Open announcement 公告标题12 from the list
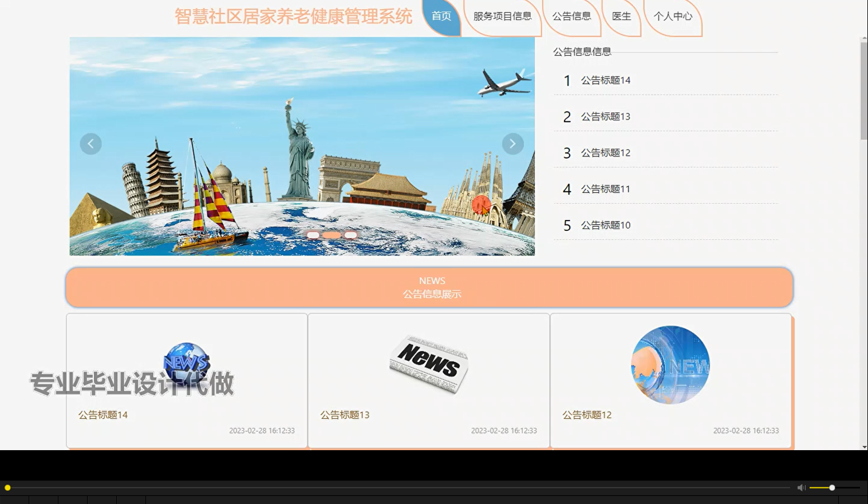This screenshot has width=868, height=504. pyautogui.click(x=605, y=152)
